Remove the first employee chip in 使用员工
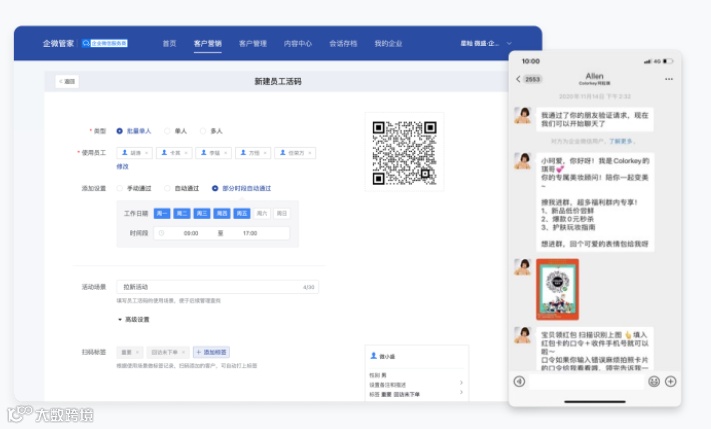 (x=146, y=153)
